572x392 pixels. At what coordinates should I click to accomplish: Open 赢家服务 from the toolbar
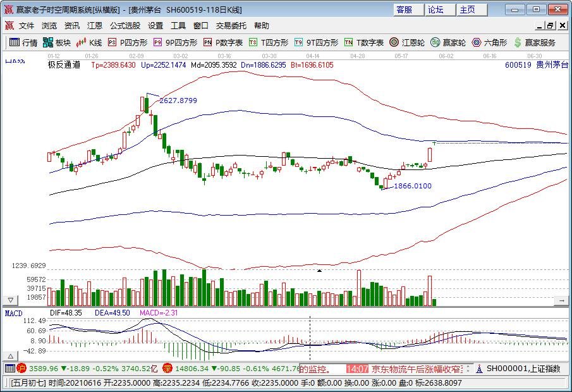pyautogui.click(x=535, y=43)
